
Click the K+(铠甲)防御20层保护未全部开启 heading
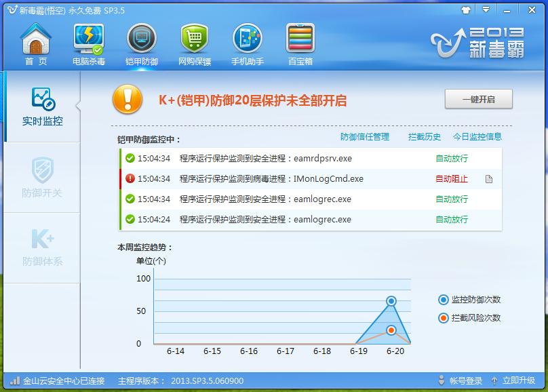[x=253, y=100]
